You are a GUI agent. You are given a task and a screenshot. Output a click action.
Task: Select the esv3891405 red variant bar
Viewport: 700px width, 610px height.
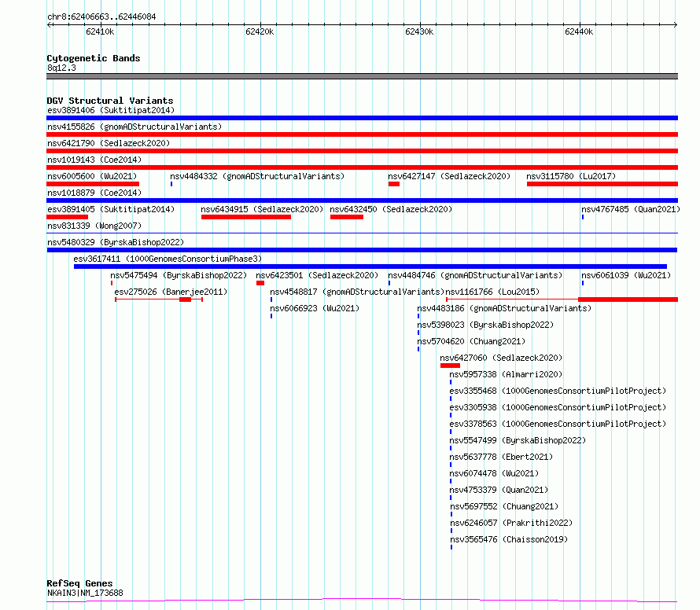click(68, 217)
